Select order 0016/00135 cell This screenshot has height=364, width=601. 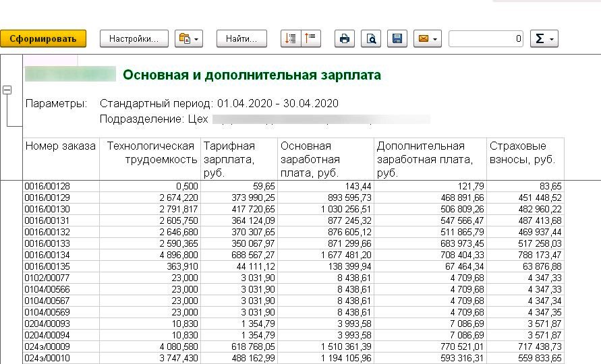(61, 267)
